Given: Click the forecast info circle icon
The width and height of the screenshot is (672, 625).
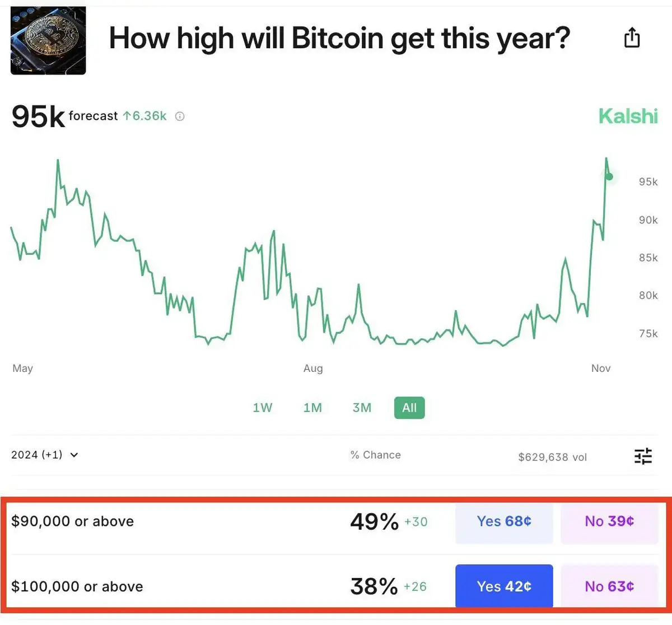Looking at the screenshot, I should tap(180, 116).
